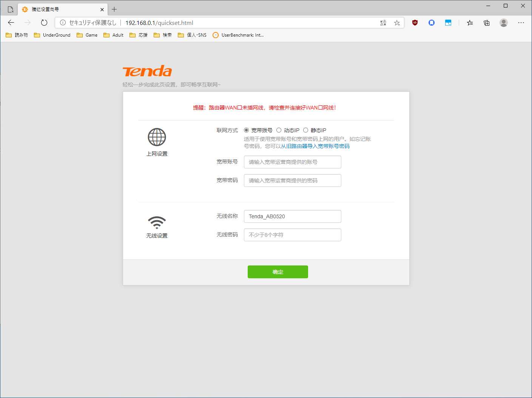Click the address bar URL 192.168.0.1/quickset.html

[159, 23]
